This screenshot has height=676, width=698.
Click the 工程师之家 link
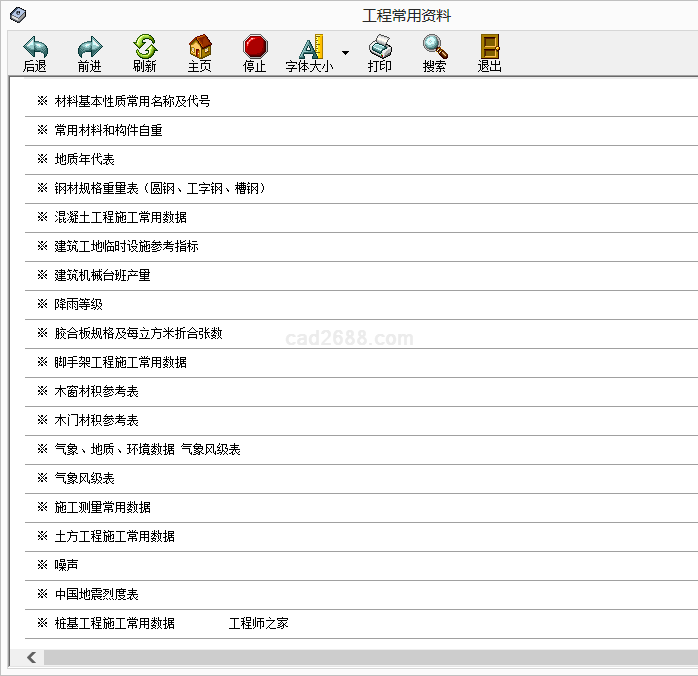pos(258,623)
